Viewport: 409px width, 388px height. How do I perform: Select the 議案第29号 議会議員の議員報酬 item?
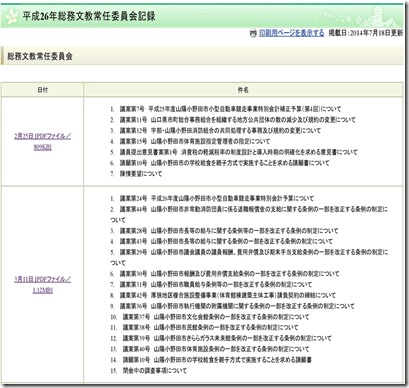[x=249, y=257]
